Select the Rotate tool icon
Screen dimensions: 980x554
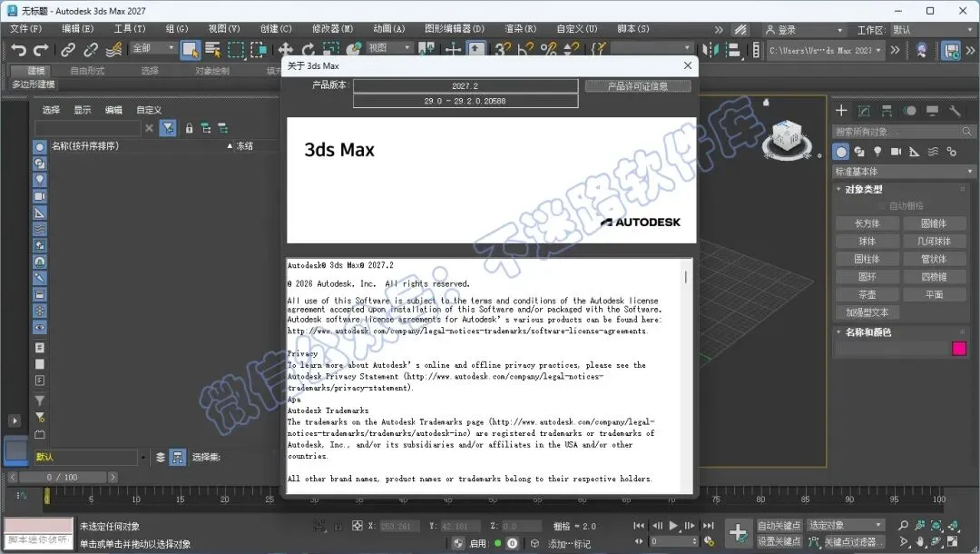pos(309,50)
